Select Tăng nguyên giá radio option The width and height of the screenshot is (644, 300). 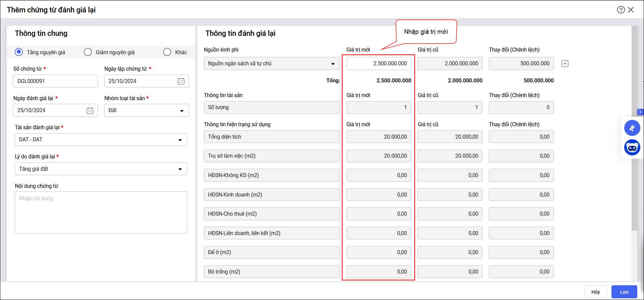tap(19, 52)
